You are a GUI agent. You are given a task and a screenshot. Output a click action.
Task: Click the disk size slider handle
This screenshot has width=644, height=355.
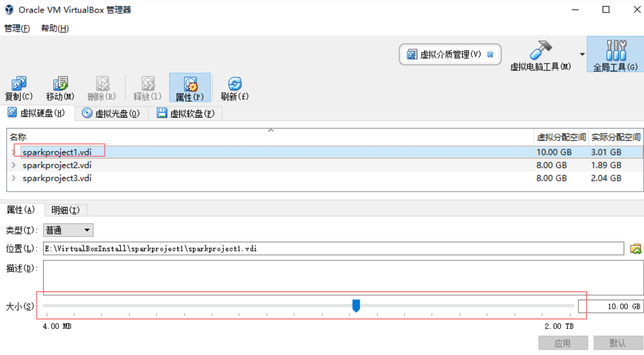coord(356,306)
